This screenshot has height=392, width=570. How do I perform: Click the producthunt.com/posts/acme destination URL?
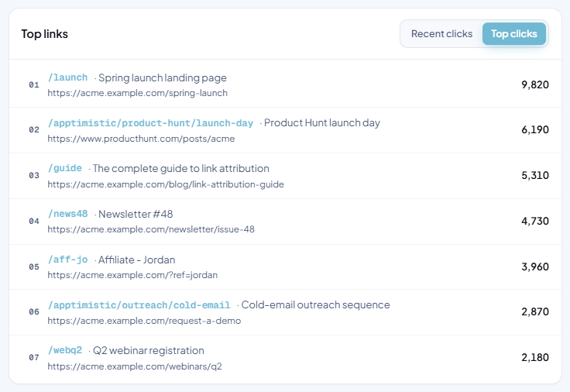coord(141,139)
